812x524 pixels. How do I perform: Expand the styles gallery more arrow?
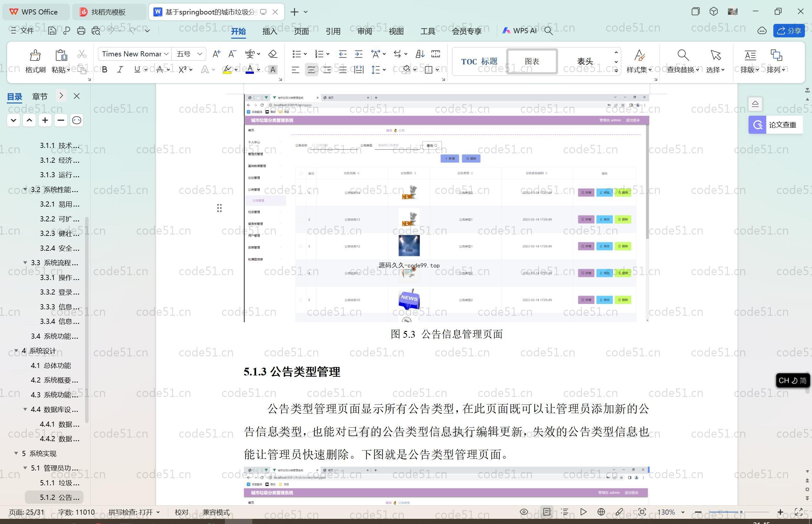616,71
